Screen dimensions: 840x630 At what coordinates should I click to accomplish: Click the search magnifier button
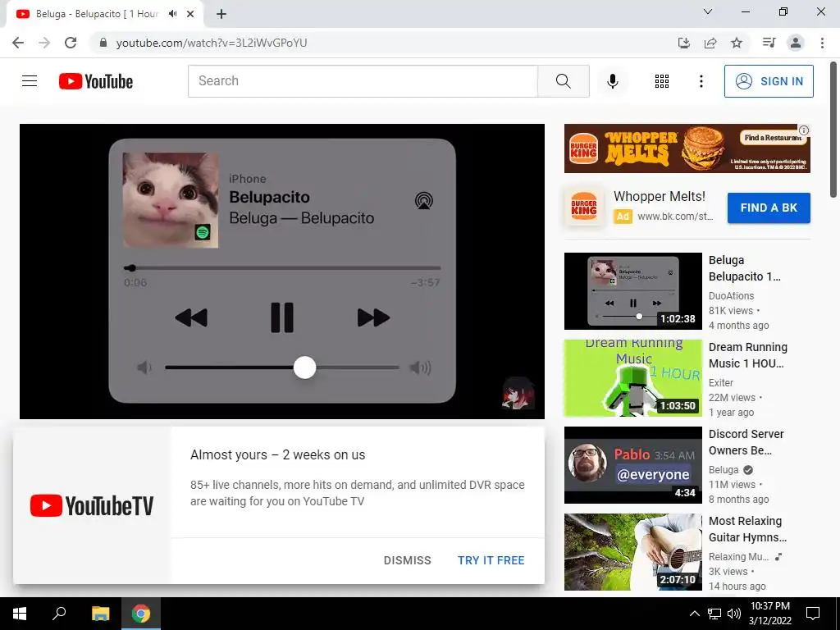pos(563,81)
